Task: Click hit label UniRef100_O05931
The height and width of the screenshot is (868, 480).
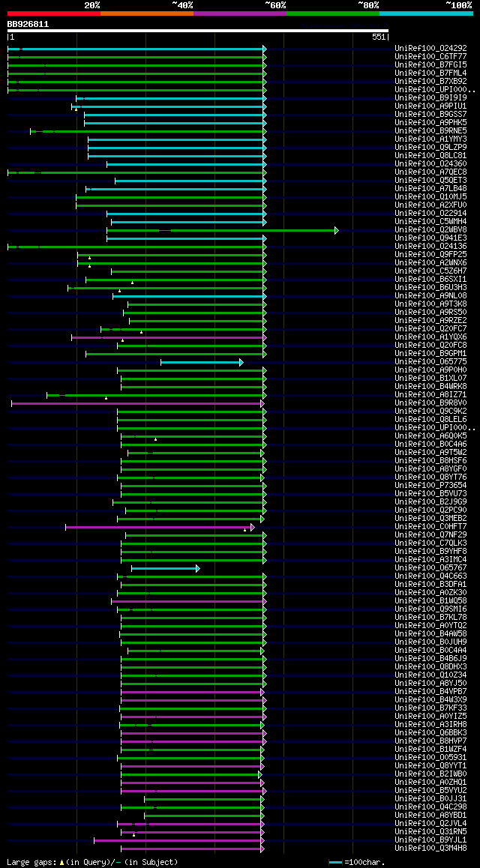Action: [x=430, y=757]
